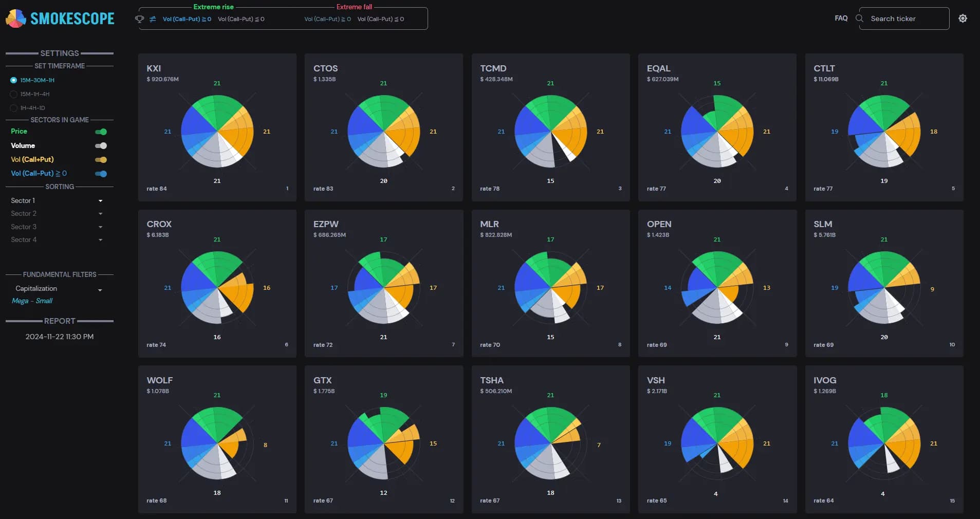Open the VSH radial chart
The height and width of the screenshot is (519, 980).
[x=717, y=443]
